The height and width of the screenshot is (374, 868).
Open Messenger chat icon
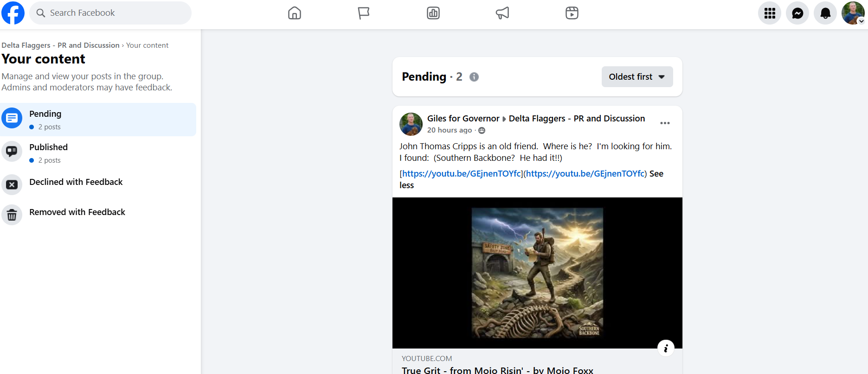[x=797, y=13]
